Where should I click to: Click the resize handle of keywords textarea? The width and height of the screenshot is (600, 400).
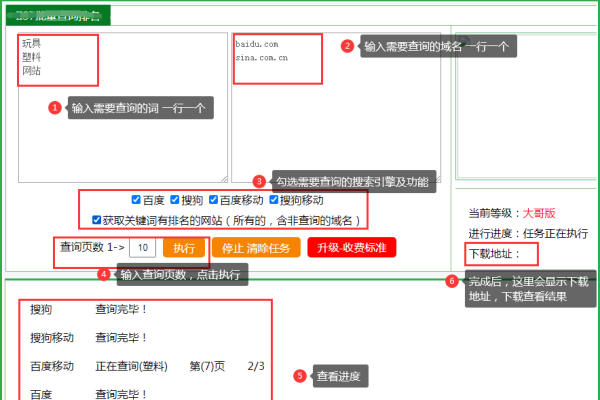pos(224,179)
